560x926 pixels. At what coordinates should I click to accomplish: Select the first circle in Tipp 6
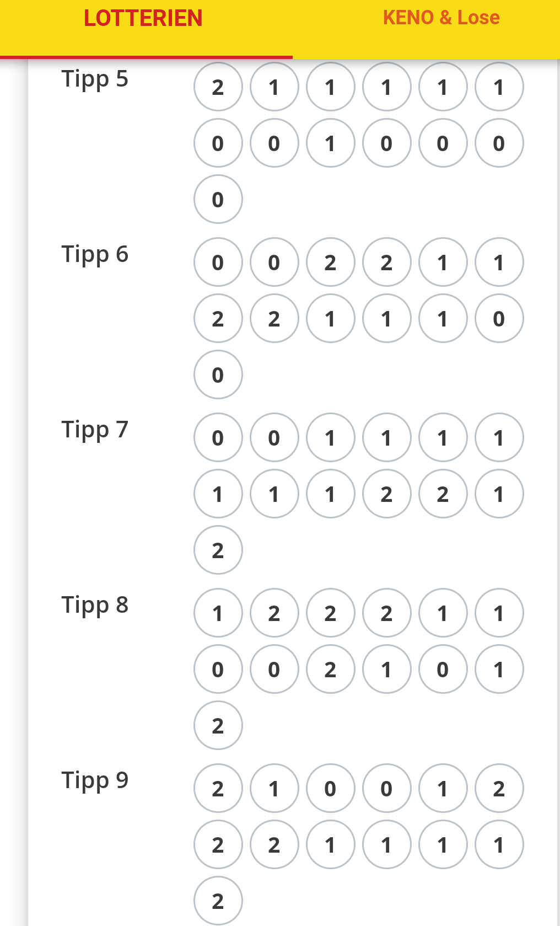coord(218,263)
